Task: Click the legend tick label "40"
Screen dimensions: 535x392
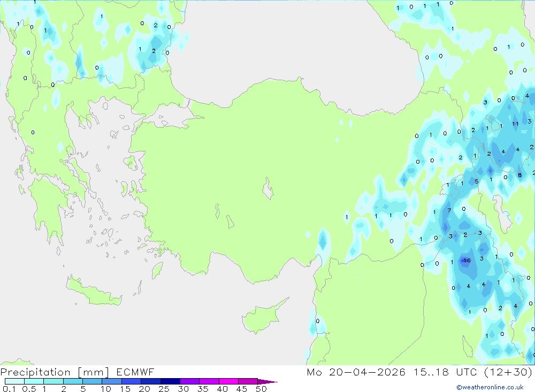Action: [x=223, y=389]
